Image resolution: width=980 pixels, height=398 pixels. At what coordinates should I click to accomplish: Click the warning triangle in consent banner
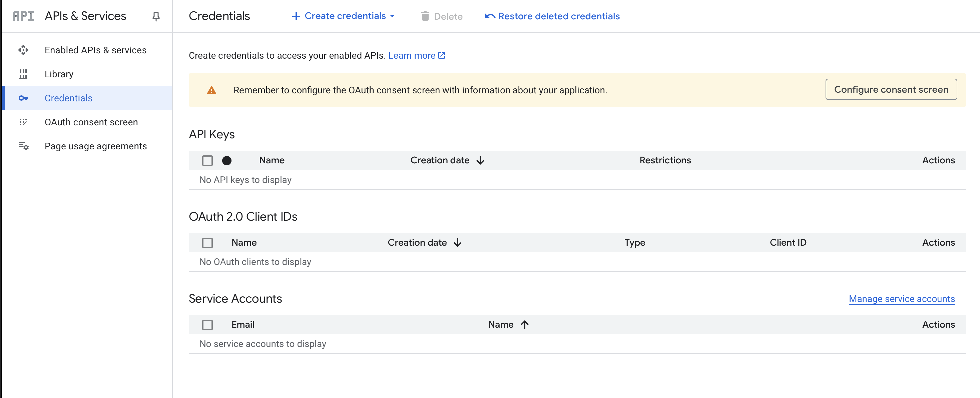point(211,90)
